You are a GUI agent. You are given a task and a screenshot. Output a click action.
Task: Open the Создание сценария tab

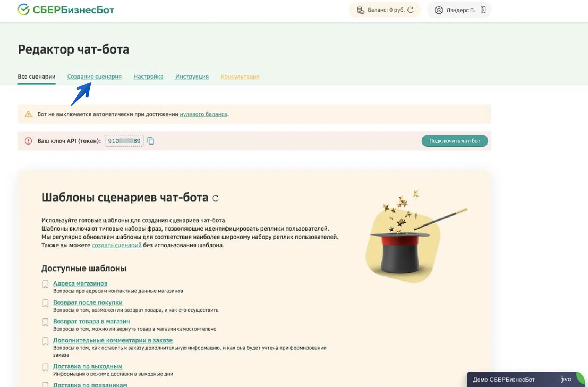(x=94, y=77)
